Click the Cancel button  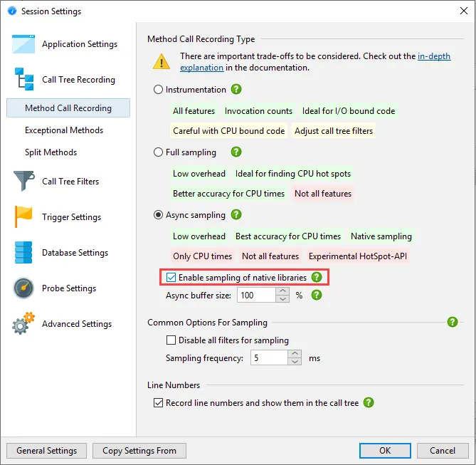click(x=443, y=450)
